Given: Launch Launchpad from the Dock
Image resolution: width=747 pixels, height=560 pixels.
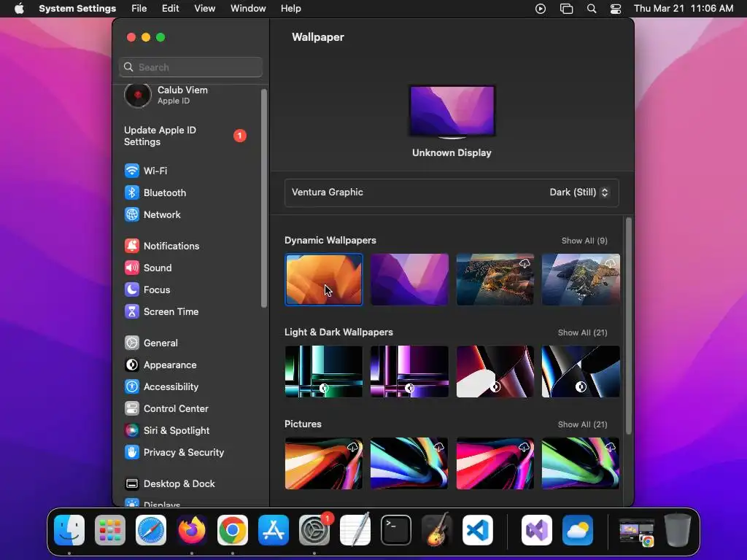Looking at the screenshot, I should (x=110, y=530).
